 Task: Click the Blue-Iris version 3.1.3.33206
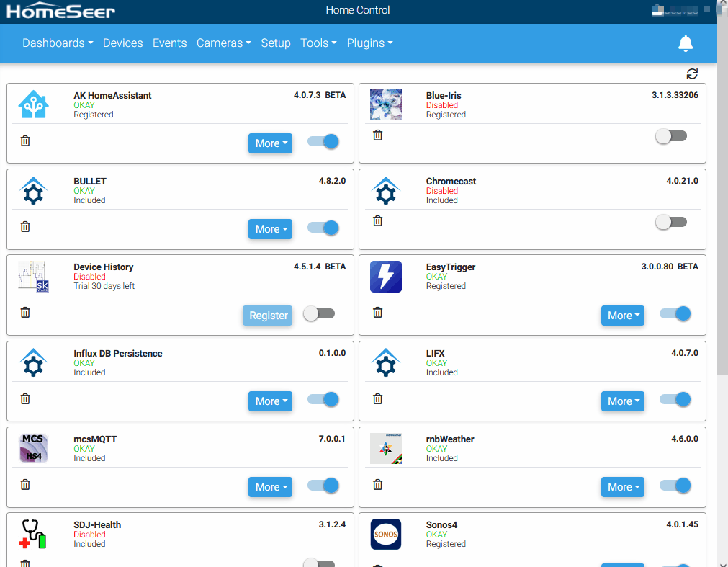(x=675, y=95)
